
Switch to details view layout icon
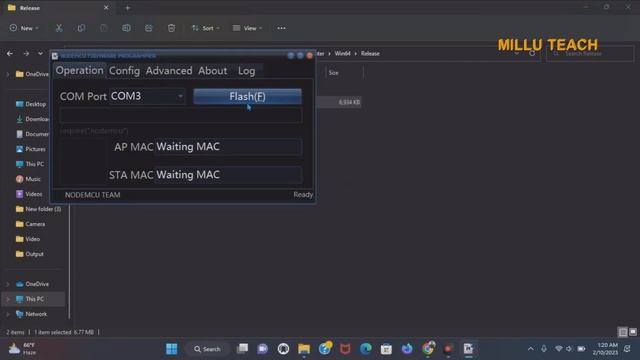pos(622,332)
